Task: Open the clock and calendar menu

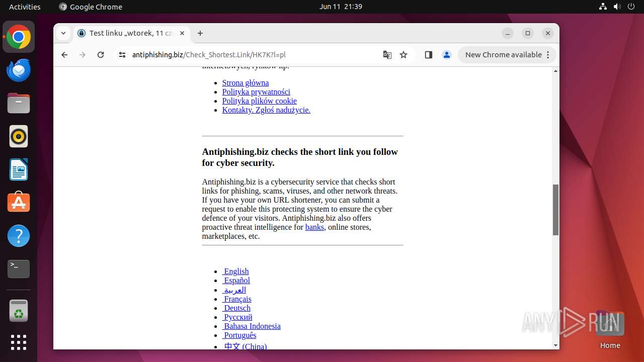Action: (341, 7)
